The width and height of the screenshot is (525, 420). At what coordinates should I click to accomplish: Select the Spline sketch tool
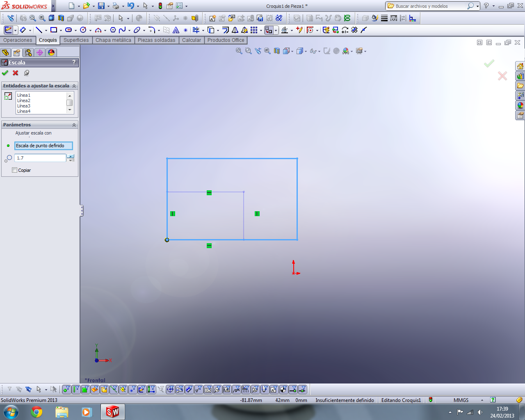[122, 30]
